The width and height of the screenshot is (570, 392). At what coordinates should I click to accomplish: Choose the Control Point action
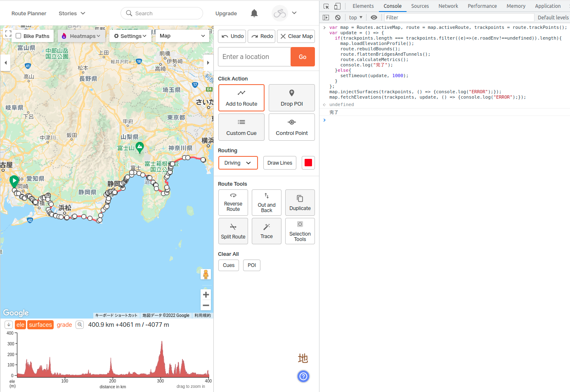point(292,127)
